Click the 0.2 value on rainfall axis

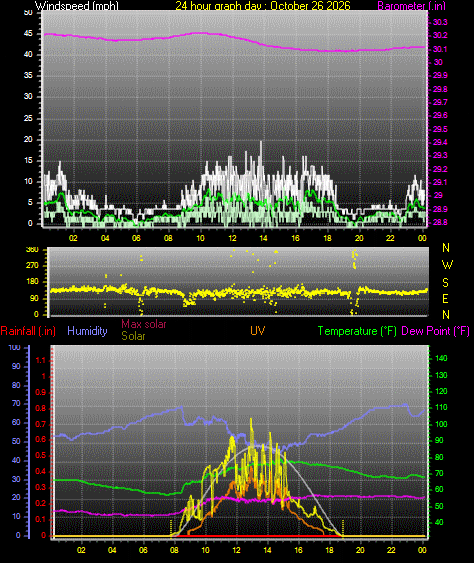[x=41, y=503]
